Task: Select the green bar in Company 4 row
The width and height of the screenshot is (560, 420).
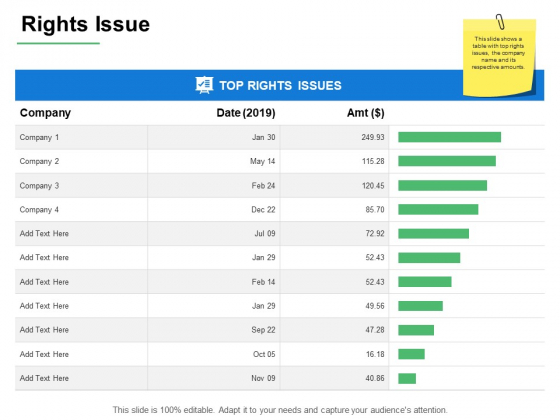Action: (x=438, y=210)
